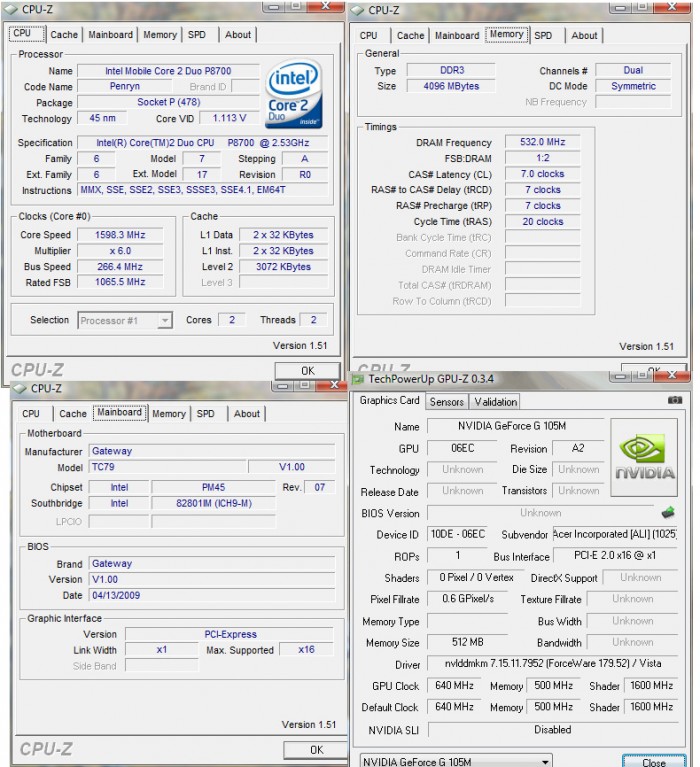Screen dimensions: 700x767
Task: Click the NVIDIA logo in GPU-Z
Action: tap(644, 457)
